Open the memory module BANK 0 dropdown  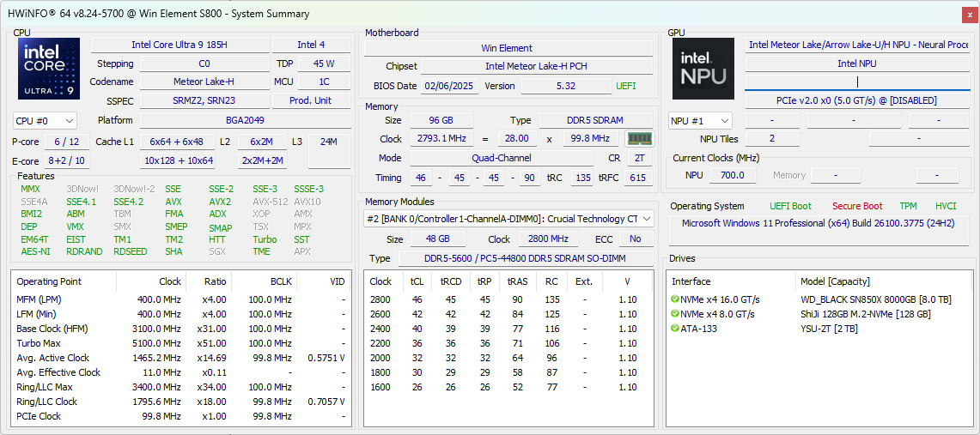(508, 219)
